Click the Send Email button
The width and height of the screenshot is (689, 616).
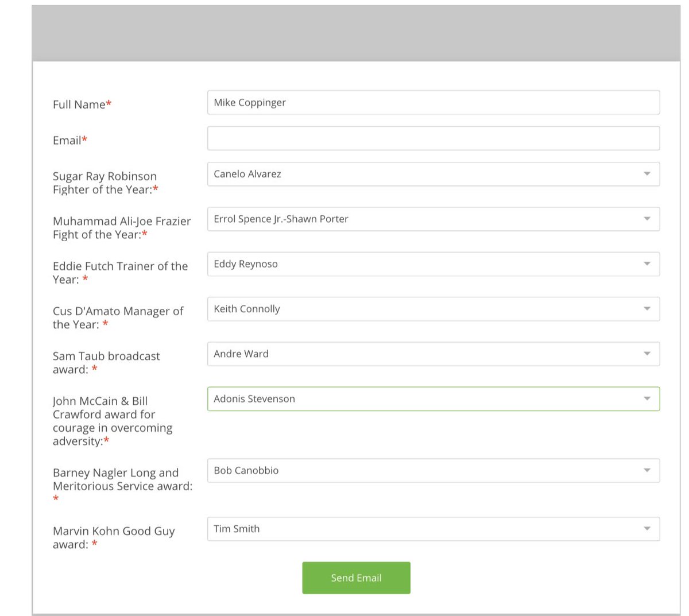point(356,578)
